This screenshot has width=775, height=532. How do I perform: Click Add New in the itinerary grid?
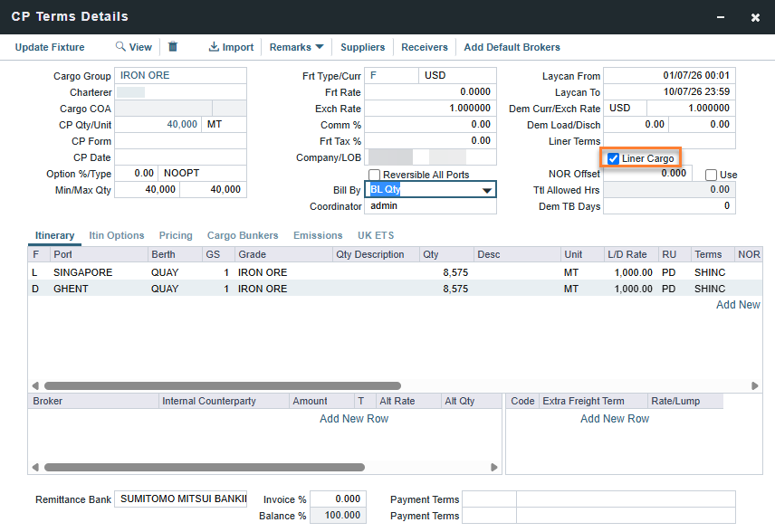pos(738,305)
